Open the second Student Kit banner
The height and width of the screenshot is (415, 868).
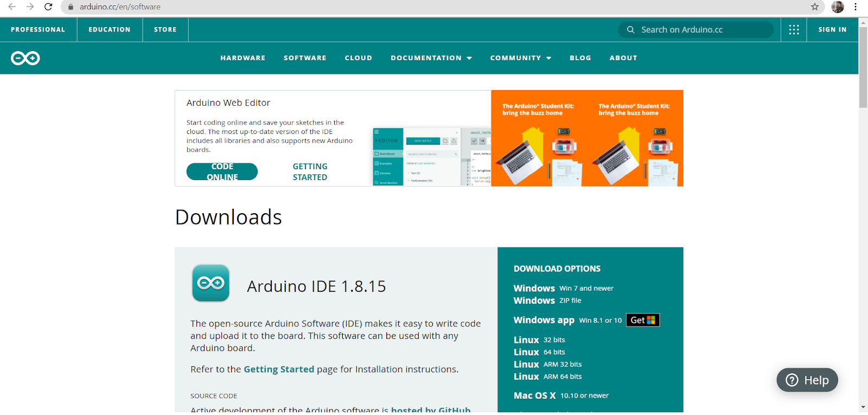tap(635, 138)
